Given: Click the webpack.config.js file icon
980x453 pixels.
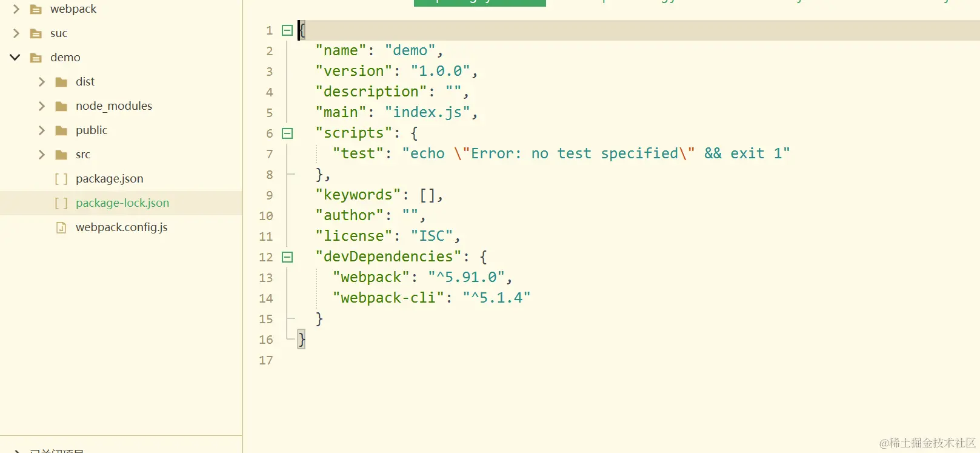Looking at the screenshot, I should pos(61,227).
